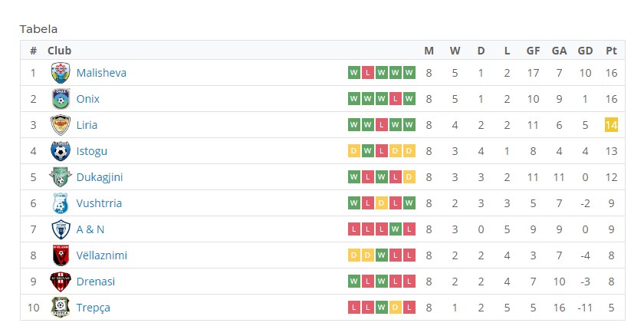Click the Vushtrria club crest icon
The width and height of the screenshot is (644, 336).
61,203
